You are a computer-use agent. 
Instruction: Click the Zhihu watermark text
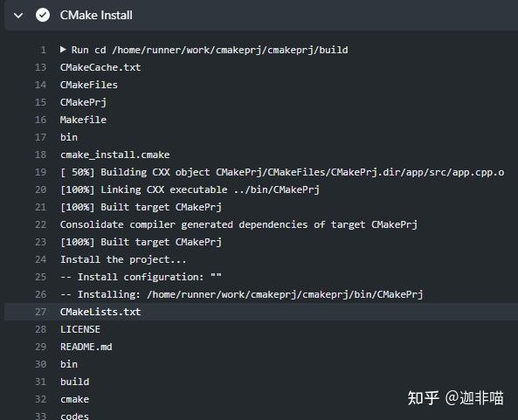point(456,397)
